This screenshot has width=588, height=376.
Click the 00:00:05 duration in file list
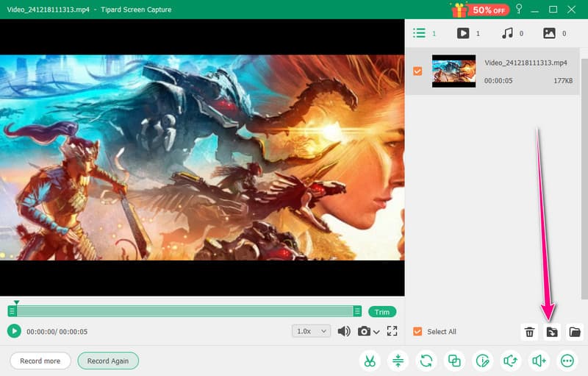coord(498,80)
